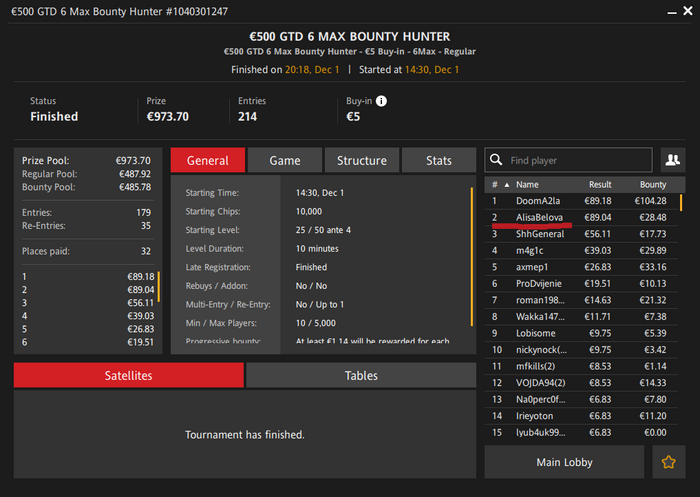Select player mfkills(2) row
700x497 pixels.
click(581, 366)
